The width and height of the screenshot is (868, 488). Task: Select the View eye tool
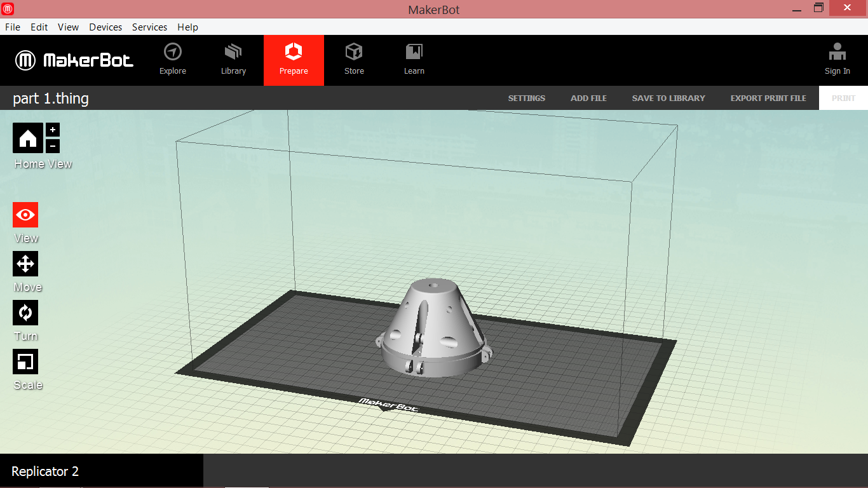(25, 215)
